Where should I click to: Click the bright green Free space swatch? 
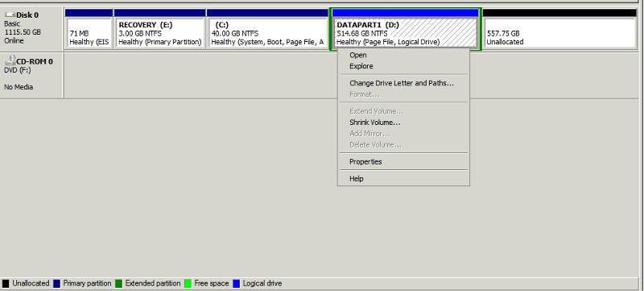tap(188, 284)
